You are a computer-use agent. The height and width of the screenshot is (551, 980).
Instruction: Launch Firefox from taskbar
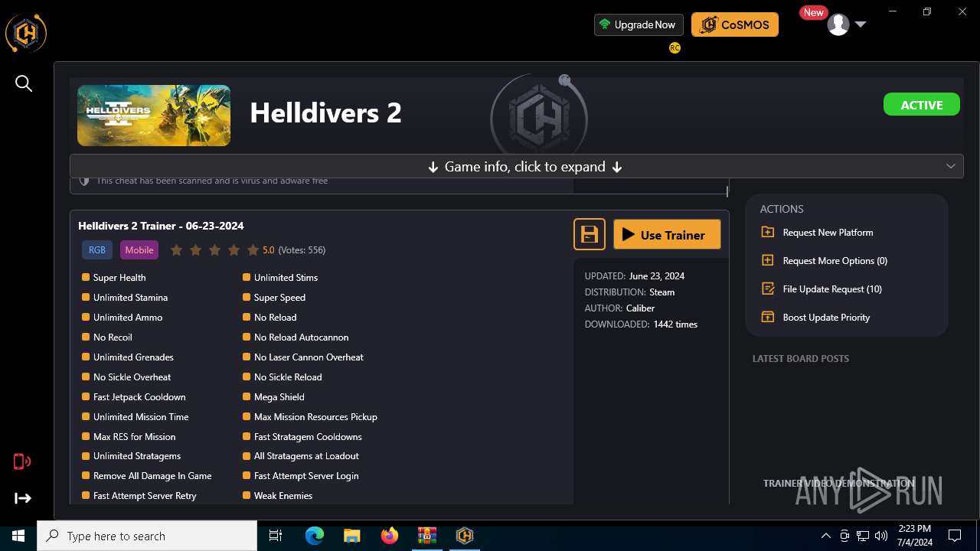tap(389, 536)
